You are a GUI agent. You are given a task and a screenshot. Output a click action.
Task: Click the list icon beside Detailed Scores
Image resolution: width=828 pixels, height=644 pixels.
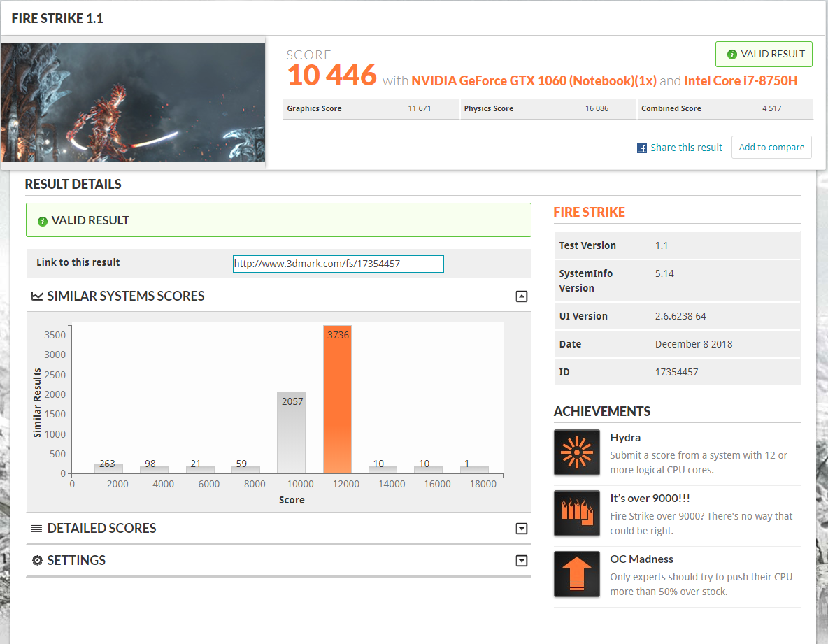[37, 529]
